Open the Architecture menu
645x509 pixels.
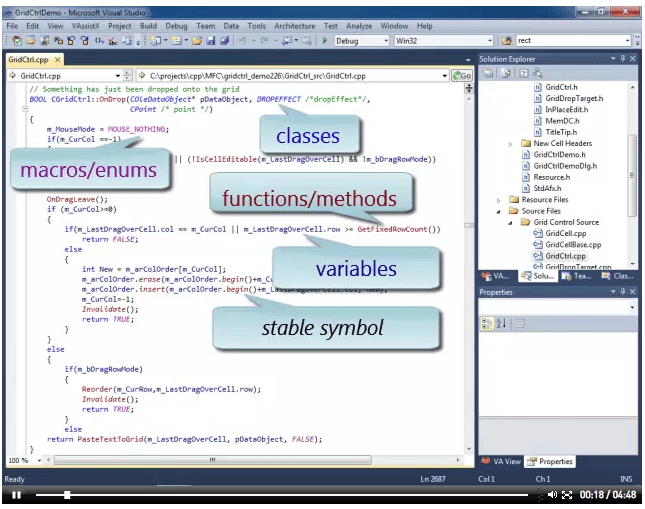[x=295, y=26]
